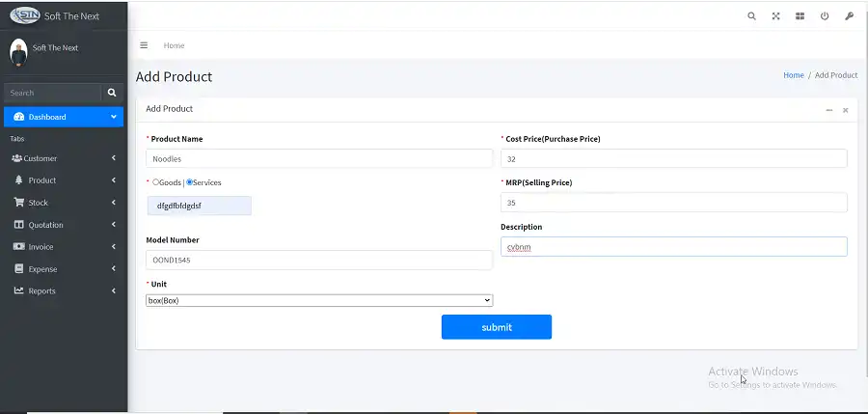Open the grid apps icon in header

(x=800, y=16)
